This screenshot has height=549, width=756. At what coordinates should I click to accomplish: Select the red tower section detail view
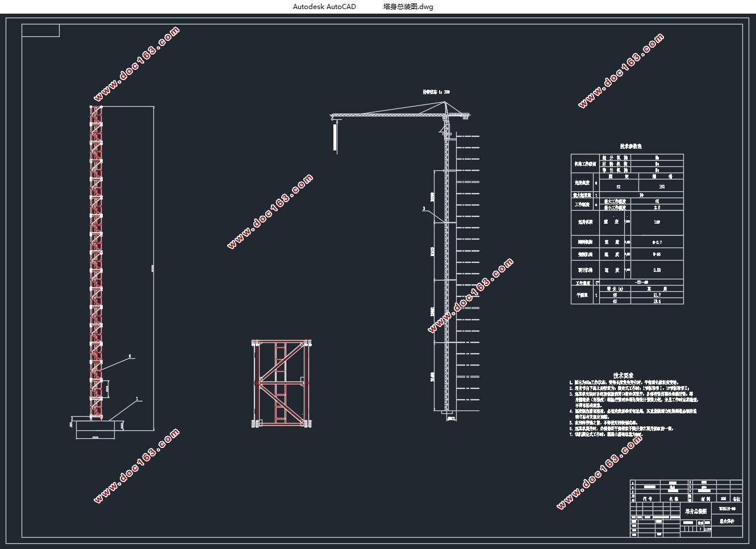[x=282, y=384]
